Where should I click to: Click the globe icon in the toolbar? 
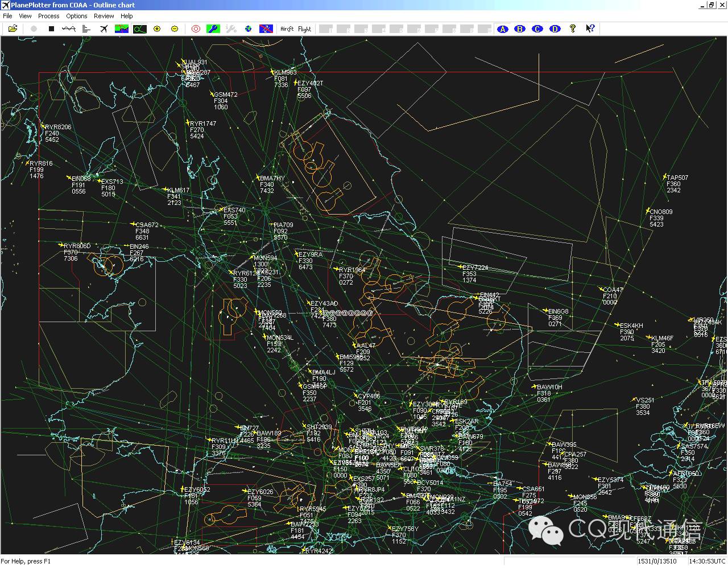(249, 28)
